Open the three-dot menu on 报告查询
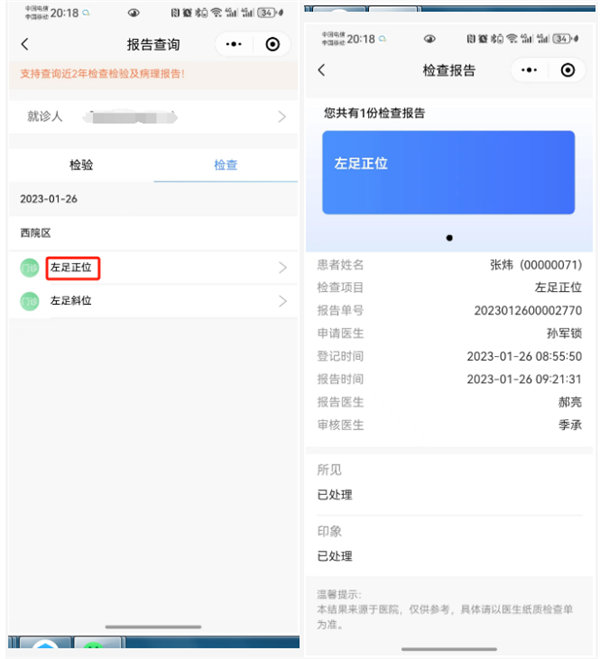Screen dimensions: 600x659 pyautogui.click(x=234, y=44)
